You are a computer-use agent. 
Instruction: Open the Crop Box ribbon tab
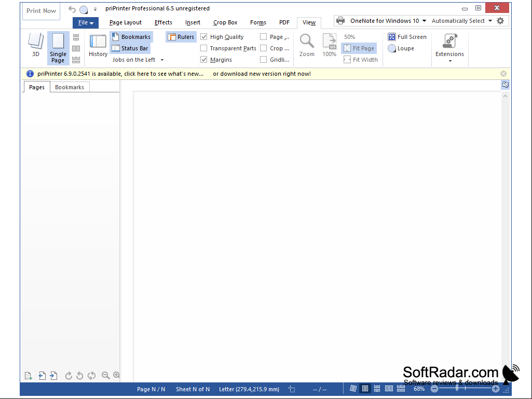(225, 22)
